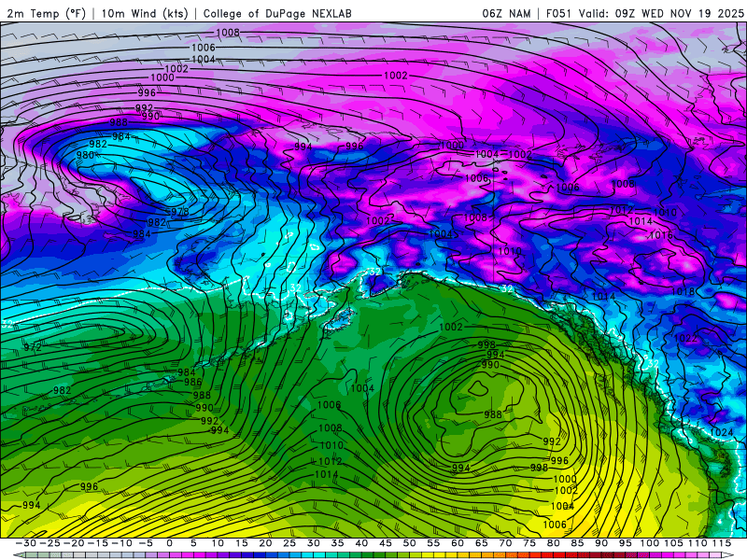Viewport: 747px width, 560px height.
Task: Click the 'College of DuPage NEXLAB' title text
Action: coord(277,13)
